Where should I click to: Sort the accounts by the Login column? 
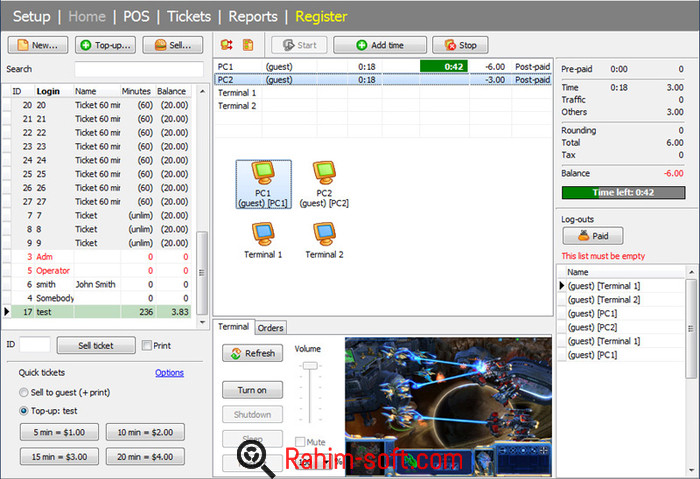tap(48, 91)
